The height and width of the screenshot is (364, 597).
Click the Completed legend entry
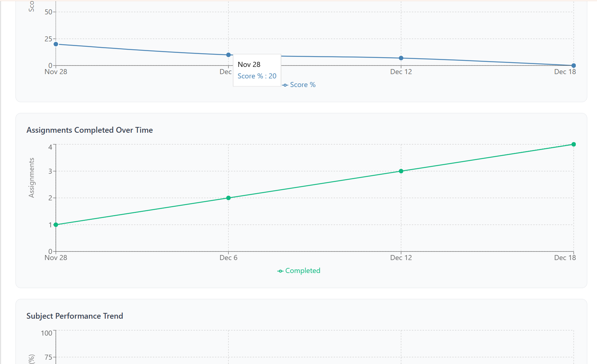298,271
